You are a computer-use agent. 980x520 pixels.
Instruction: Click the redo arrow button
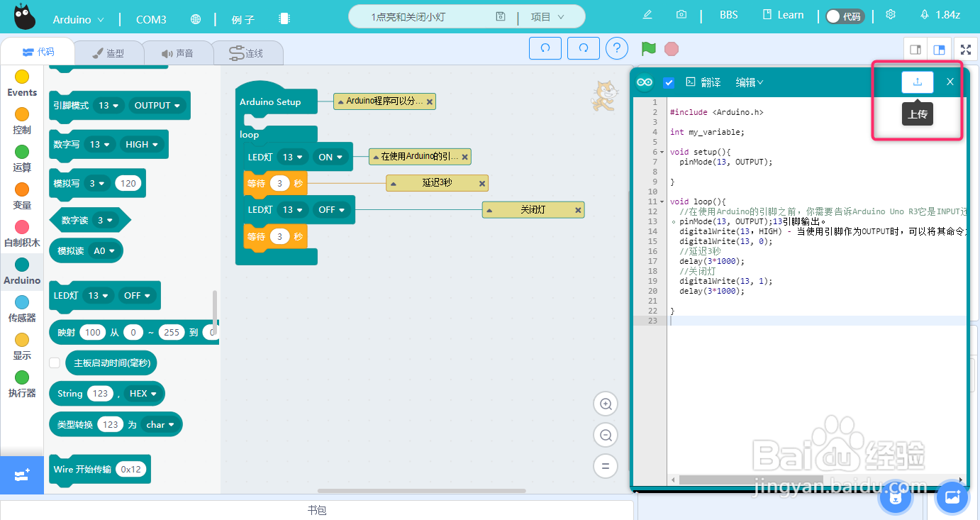pos(584,48)
